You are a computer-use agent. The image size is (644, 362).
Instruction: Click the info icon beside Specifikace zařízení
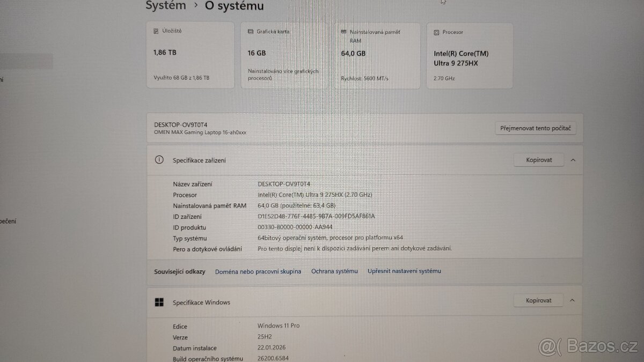tap(159, 159)
